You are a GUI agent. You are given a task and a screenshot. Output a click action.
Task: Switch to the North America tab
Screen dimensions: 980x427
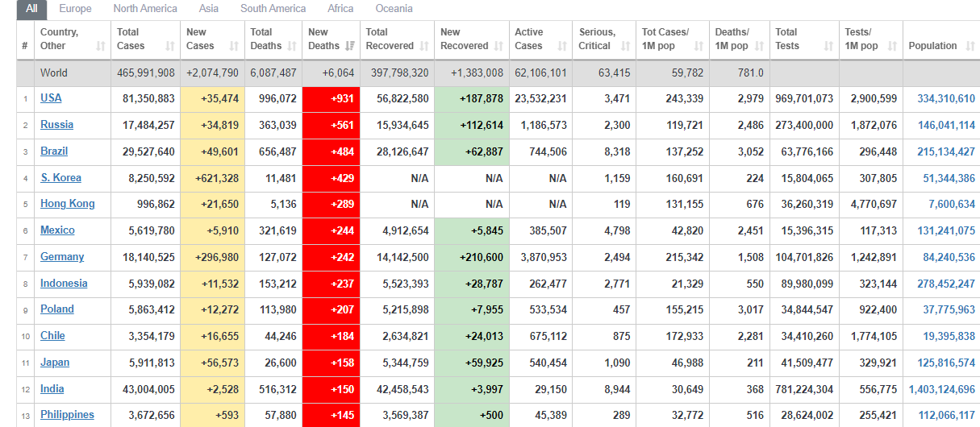point(145,9)
